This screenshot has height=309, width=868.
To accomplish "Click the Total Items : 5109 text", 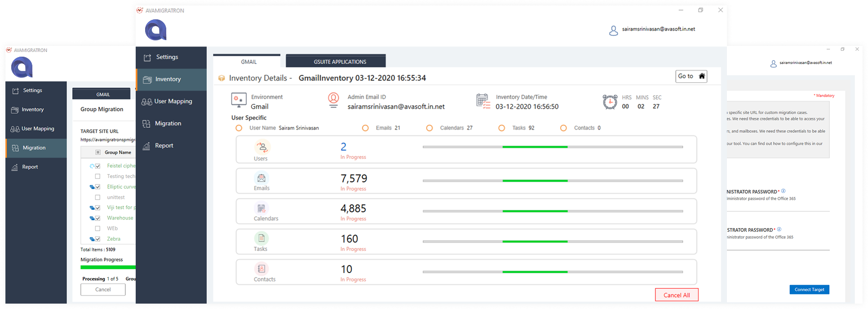I will (x=98, y=250).
